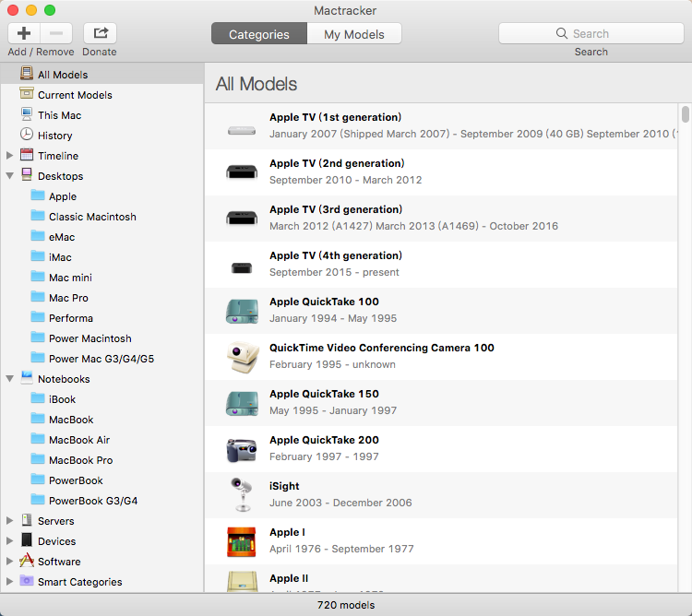Image resolution: width=692 pixels, height=616 pixels.
Task: Click into the Search input field
Action: (591, 33)
